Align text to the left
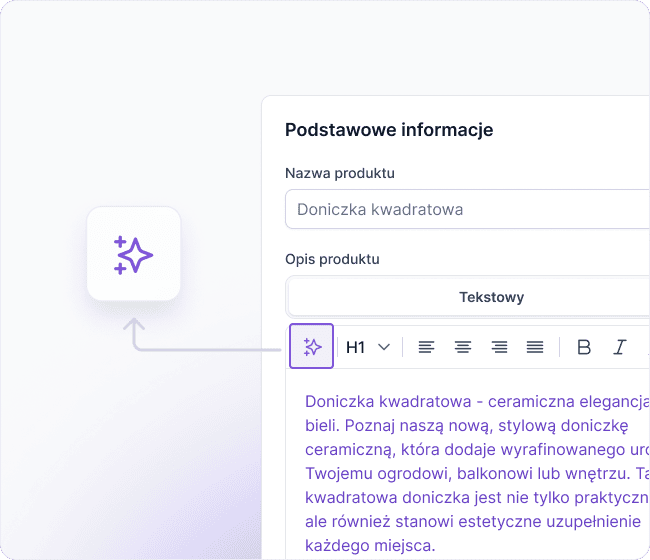 click(x=426, y=347)
